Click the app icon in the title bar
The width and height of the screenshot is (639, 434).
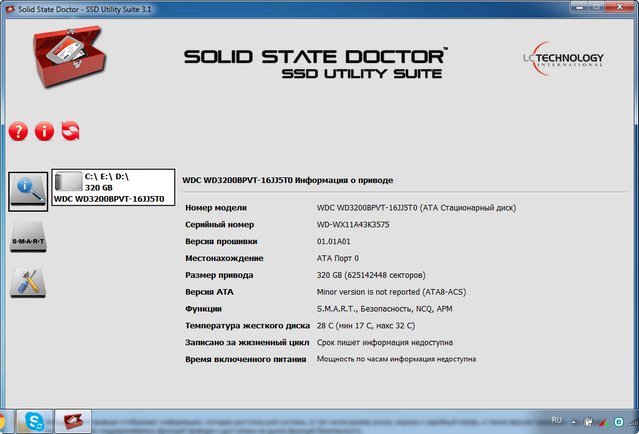pyautogui.click(x=10, y=9)
